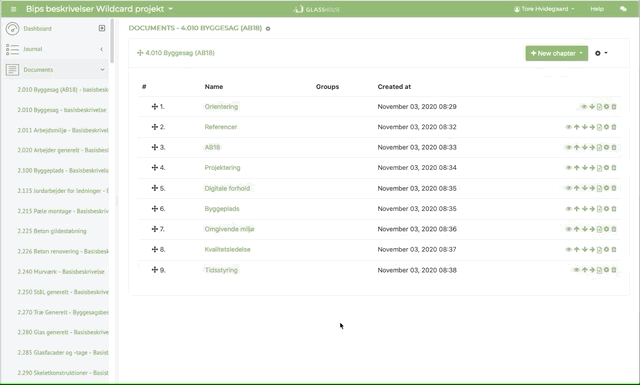
Task: Move AB18 chapter down
Action: point(584,147)
